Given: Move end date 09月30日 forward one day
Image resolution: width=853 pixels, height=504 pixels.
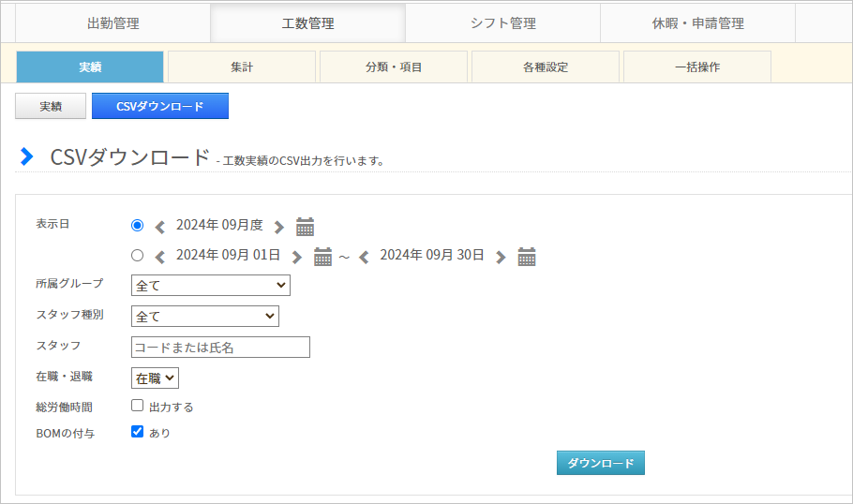Looking at the screenshot, I should (x=501, y=257).
